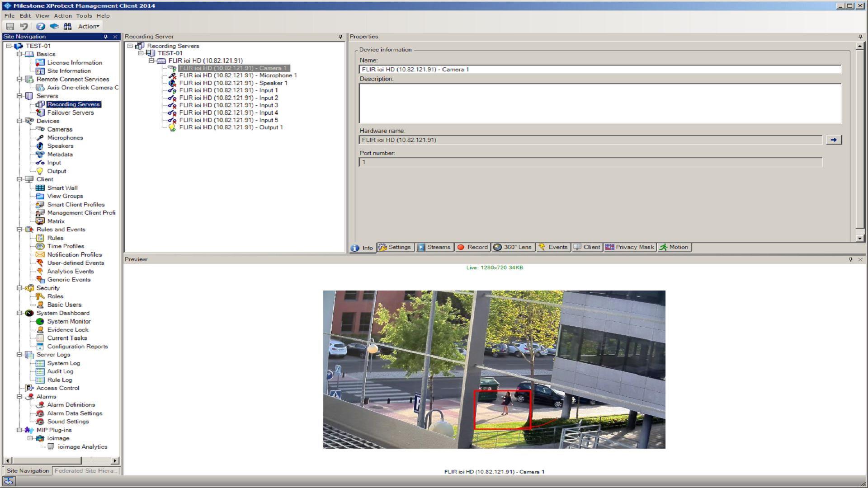Image resolution: width=868 pixels, height=488 pixels.
Task: Select FLIR ioi HD Output 1
Action: (x=231, y=127)
